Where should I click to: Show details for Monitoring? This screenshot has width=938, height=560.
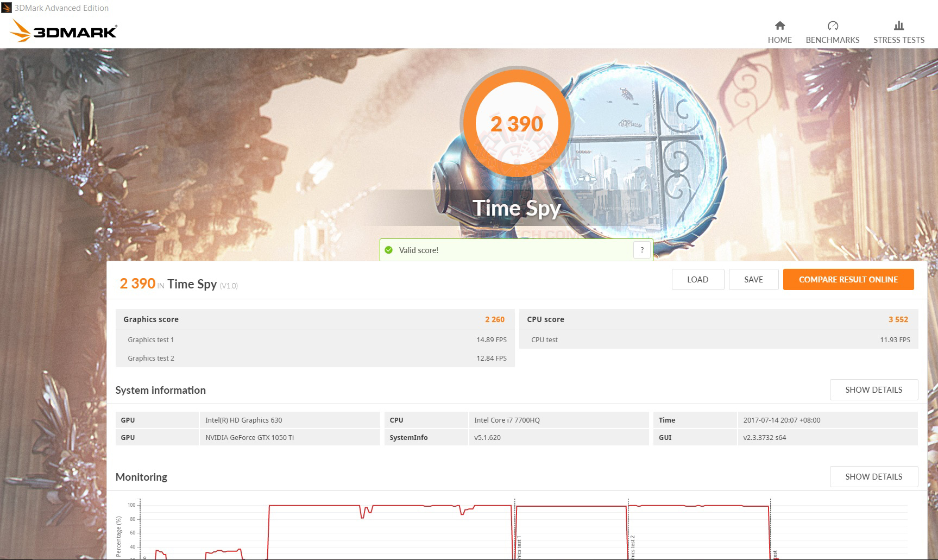(873, 476)
